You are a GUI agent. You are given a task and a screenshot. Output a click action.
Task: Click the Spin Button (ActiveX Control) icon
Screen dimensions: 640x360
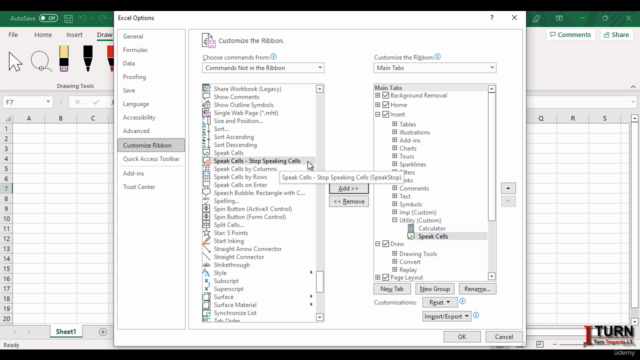pos(207,209)
